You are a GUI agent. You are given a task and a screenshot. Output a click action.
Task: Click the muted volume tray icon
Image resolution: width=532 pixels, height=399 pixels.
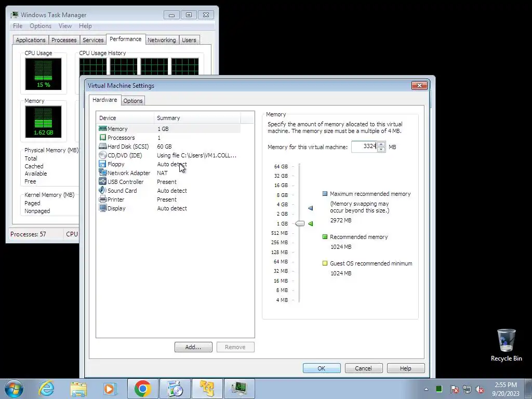[480, 389]
